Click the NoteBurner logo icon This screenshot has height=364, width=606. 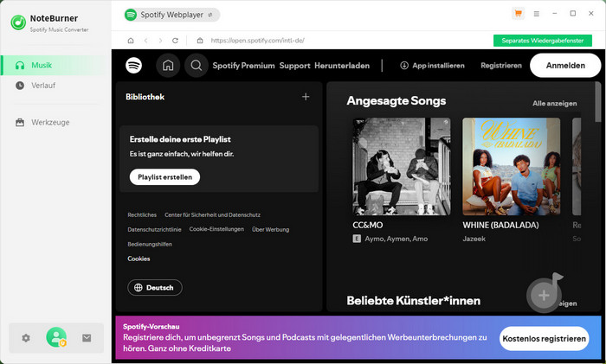(x=18, y=22)
